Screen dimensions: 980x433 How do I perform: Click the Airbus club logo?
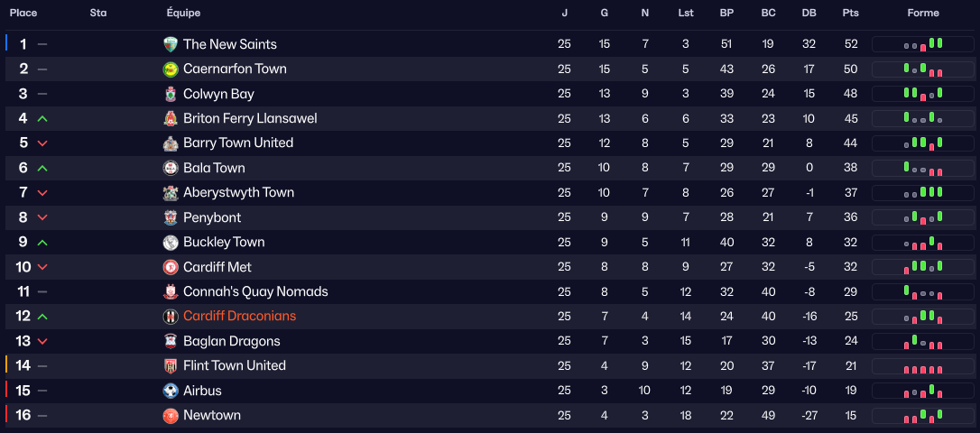point(171,391)
